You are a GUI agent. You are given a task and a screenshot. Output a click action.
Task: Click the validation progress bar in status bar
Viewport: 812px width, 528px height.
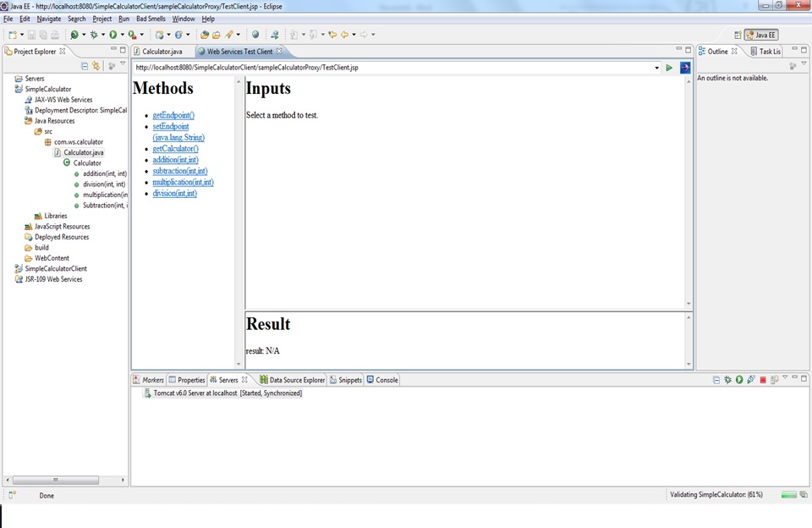pyautogui.click(x=788, y=495)
